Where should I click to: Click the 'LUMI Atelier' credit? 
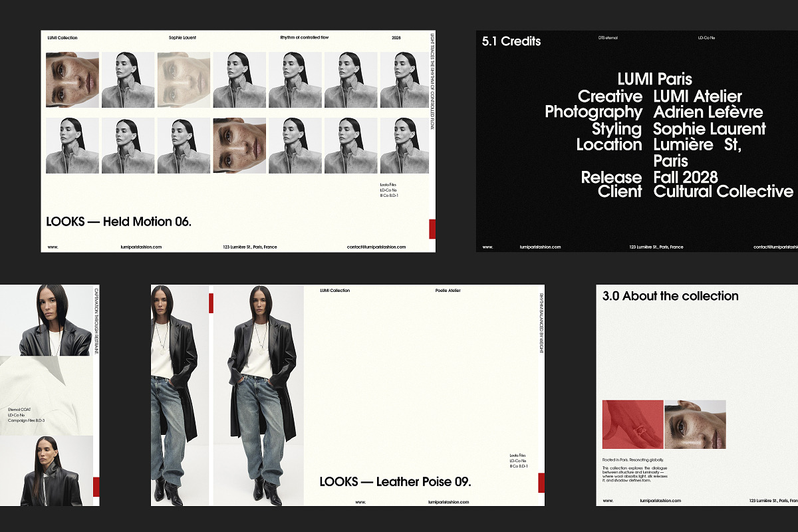[x=698, y=96]
